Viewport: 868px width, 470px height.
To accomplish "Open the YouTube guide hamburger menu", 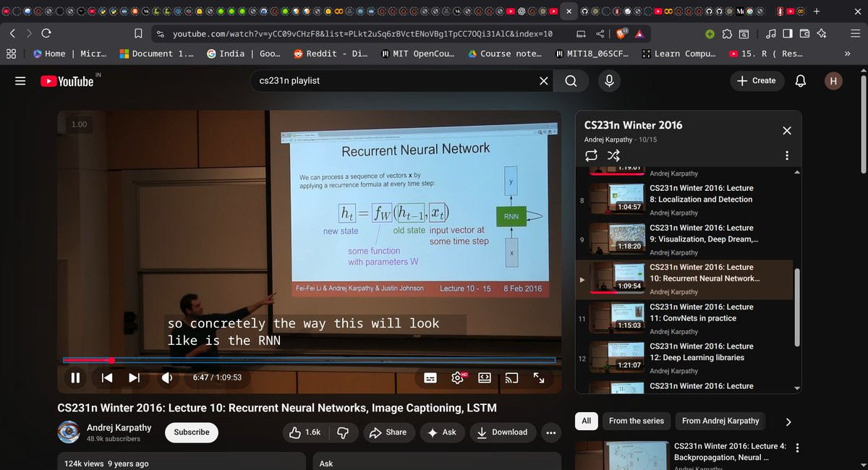I will click(20, 81).
